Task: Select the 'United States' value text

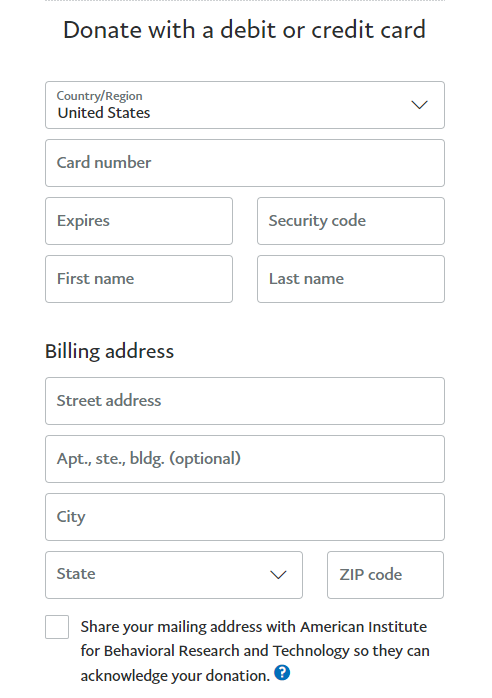Action: [x=104, y=113]
